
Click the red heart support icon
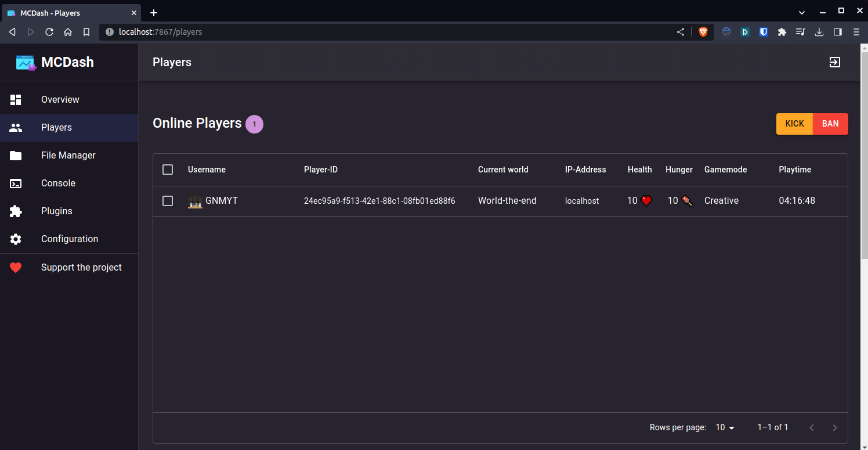[x=16, y=268]
